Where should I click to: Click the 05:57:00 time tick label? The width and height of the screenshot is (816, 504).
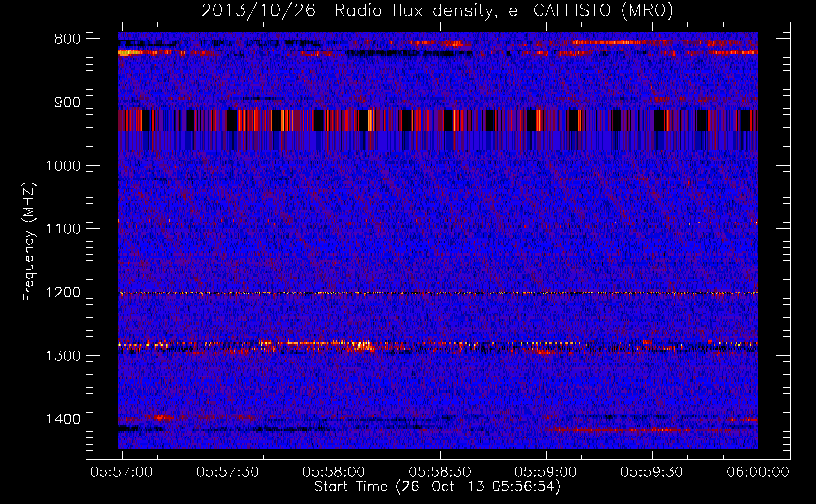[x=122, y=472]
